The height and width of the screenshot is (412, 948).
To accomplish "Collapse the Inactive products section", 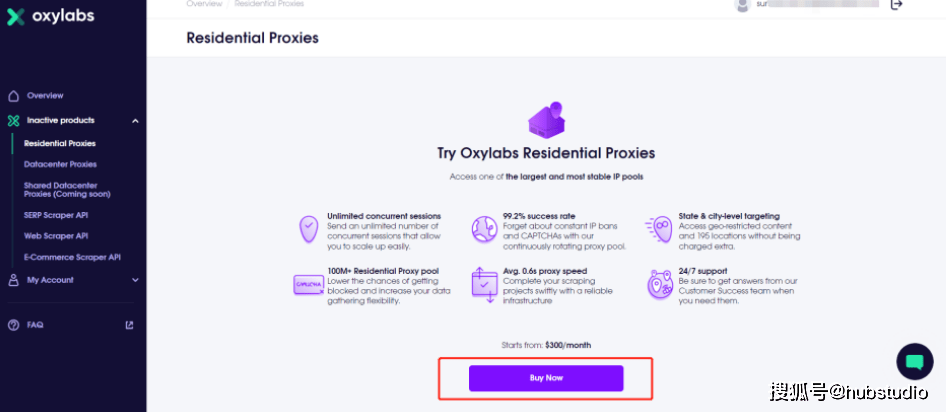I will [x=135, y=121].
